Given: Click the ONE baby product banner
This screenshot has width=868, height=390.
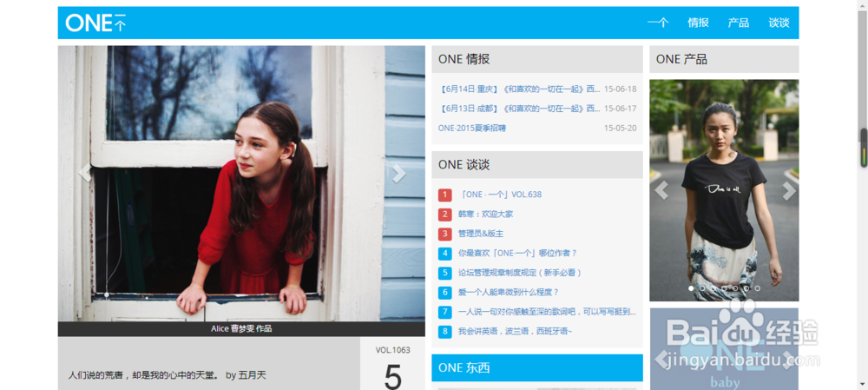Looking at the screenshot, I should pyautogui.click(x=724, y=349).
